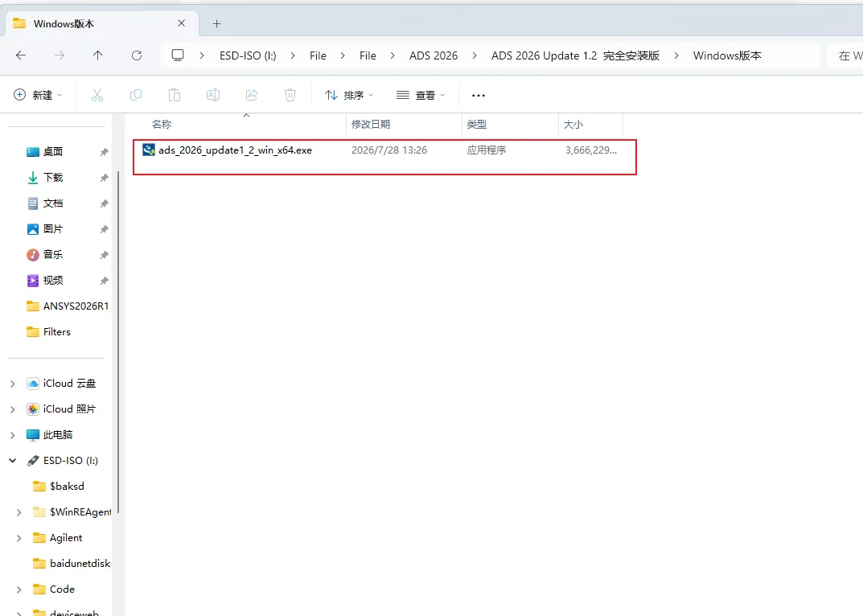This screenshot has height=616, width=863.
Task: Open 图片 in the sidebar
Action: [x=53, y=229]
